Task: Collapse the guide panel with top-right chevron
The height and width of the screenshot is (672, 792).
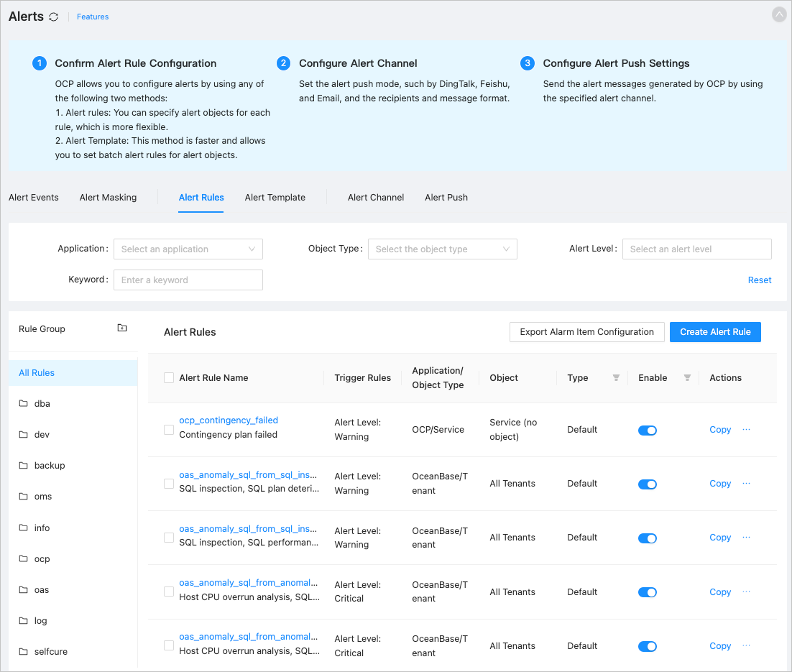Action: coord(779,15)
